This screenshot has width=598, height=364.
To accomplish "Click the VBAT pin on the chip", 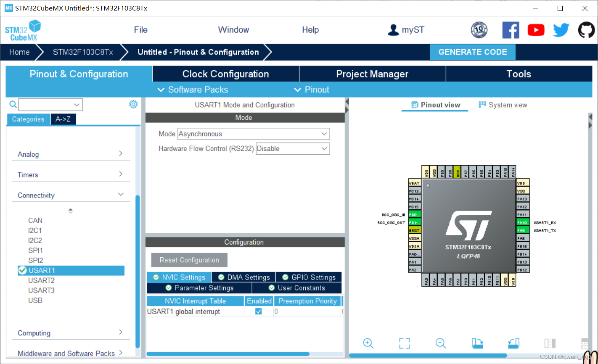I will click(415, 183).
